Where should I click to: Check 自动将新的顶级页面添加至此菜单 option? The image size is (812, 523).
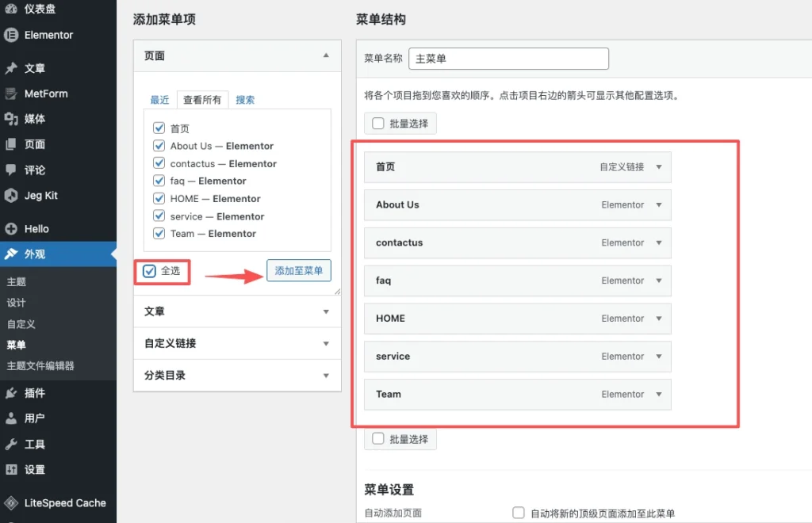point(519,513)
